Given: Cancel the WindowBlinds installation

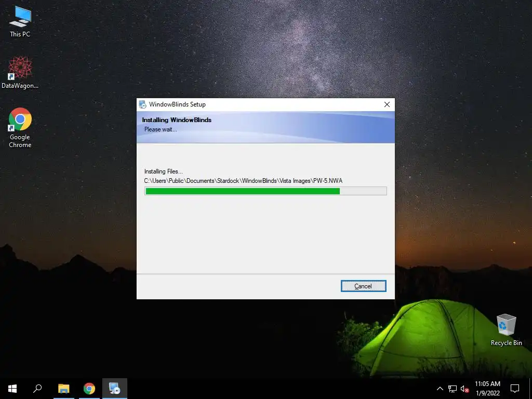Looking at the screenshot, I should (363, 286).
